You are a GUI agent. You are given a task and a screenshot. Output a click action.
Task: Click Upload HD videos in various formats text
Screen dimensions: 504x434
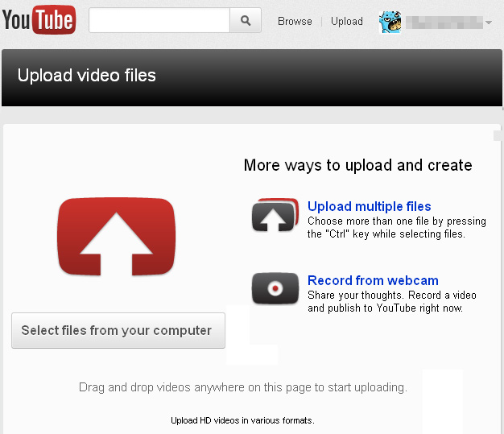(242, 420)
